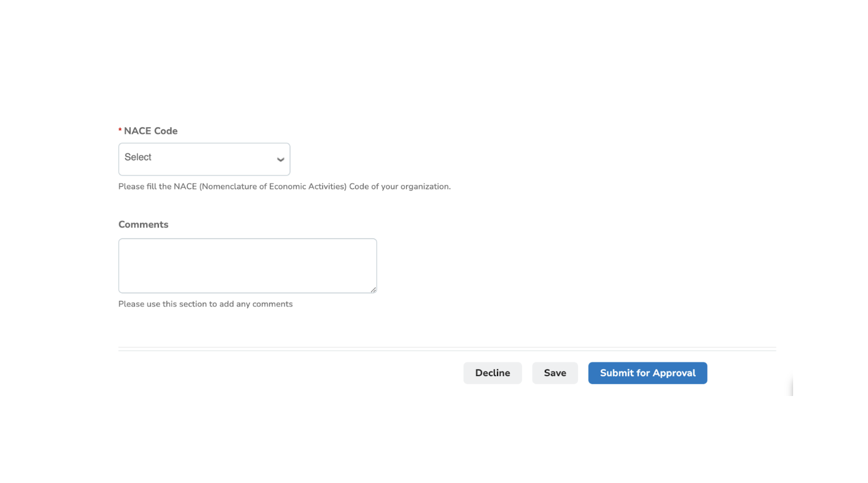Click the chevron on the Select dropdown
This screenshot has height=483, width=868.
(280, 160)
